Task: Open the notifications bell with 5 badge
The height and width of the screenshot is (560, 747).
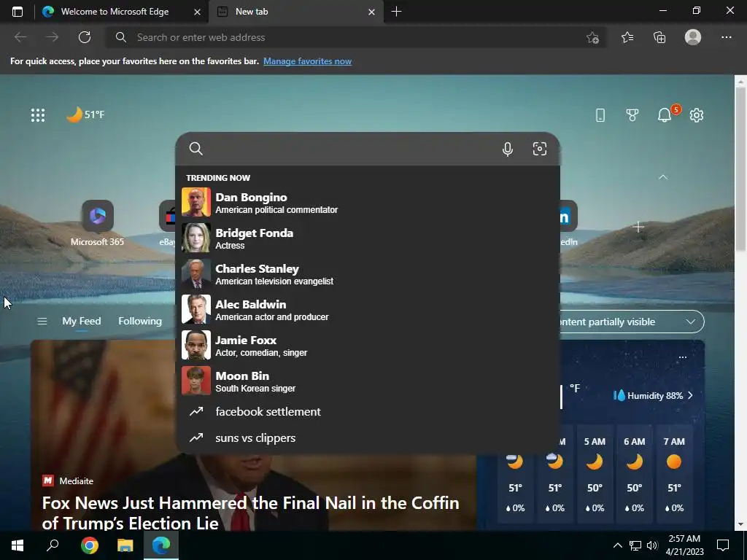Action: coord(665,114)
